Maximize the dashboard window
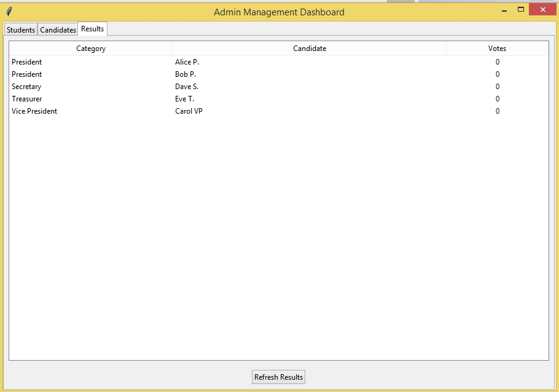Screen dimensions: 559x392 [521, 9]
